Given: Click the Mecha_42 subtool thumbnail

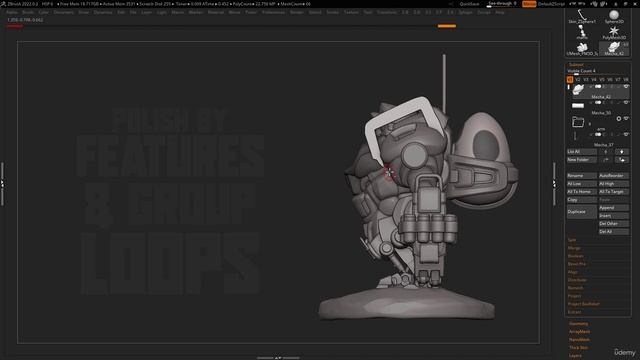Looking at the screenshot, I should tap(578, 90).
